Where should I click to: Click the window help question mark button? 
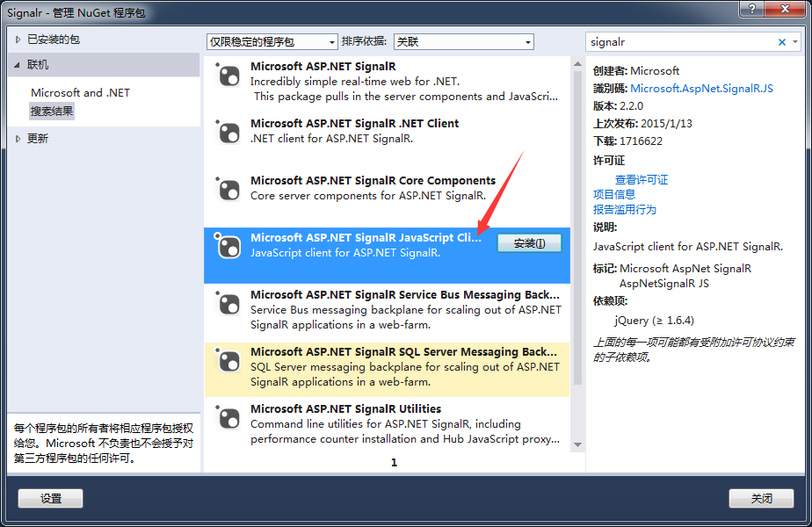pyautogui.click(x=752, y=8)
